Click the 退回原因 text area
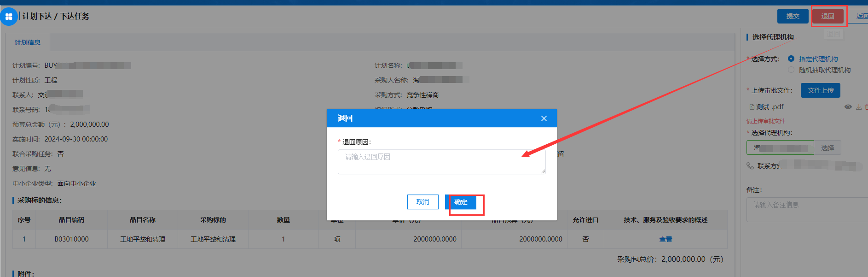868x277 pixels. pyautogui.click(x=442, y=162)
